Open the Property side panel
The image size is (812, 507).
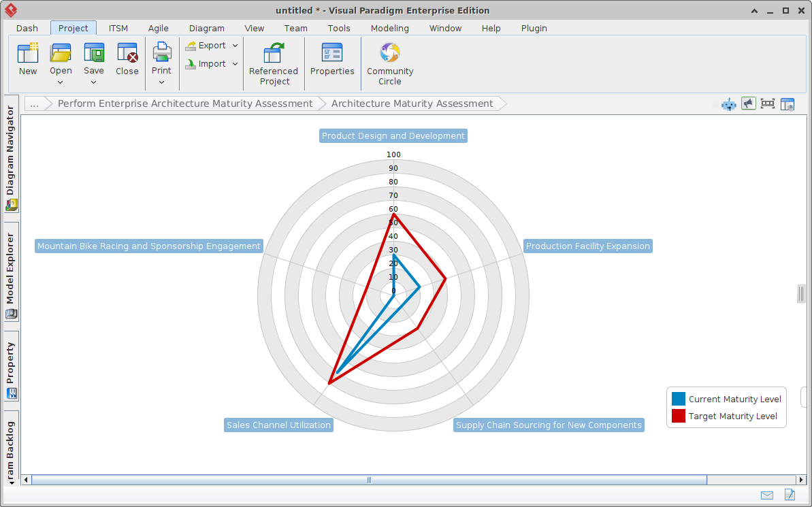11,366
